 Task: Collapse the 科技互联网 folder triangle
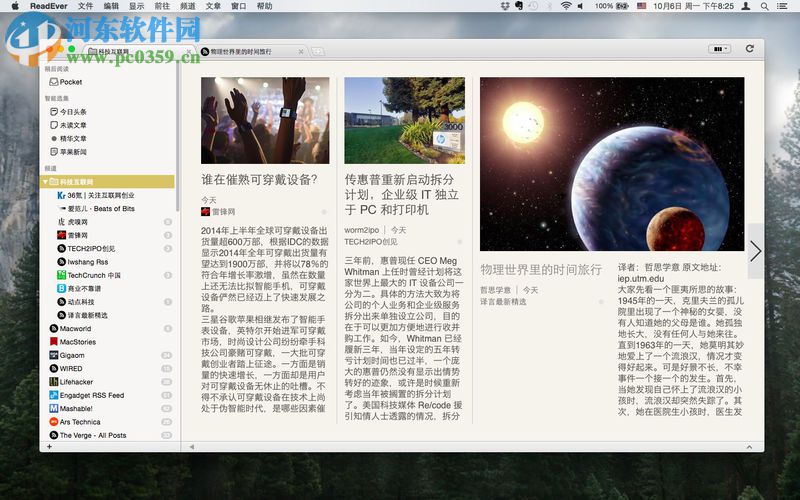[45, 182]
